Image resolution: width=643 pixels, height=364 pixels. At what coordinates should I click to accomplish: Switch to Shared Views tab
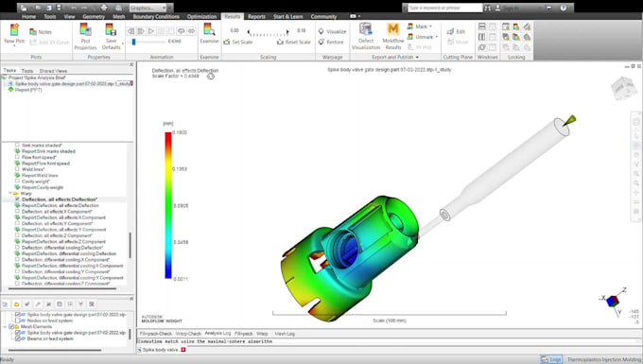(53, 71)
